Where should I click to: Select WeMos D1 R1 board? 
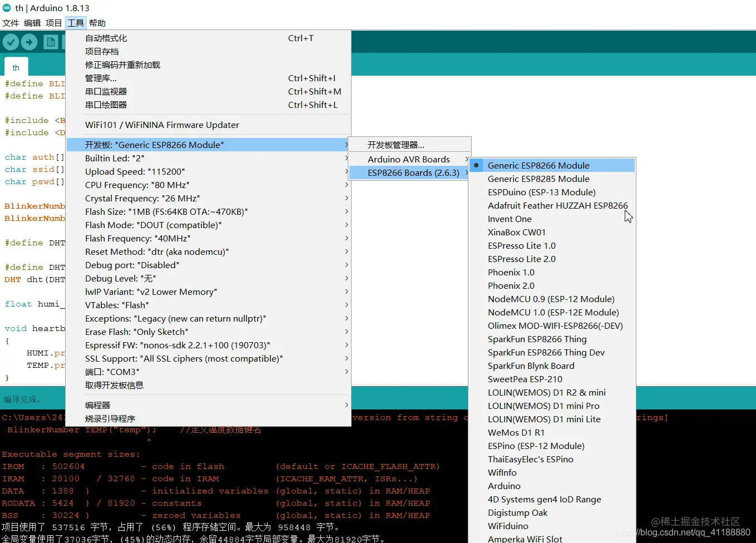(x=552, y=432)
